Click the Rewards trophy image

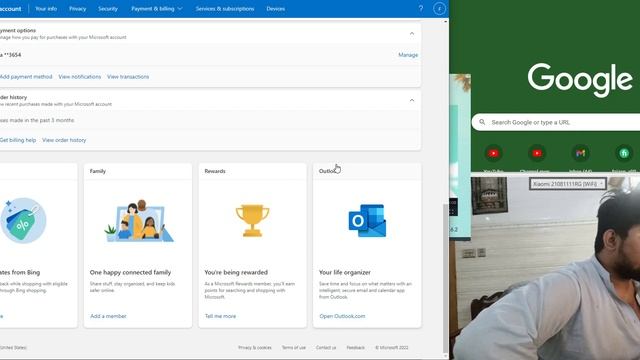(x=252, y=220)
